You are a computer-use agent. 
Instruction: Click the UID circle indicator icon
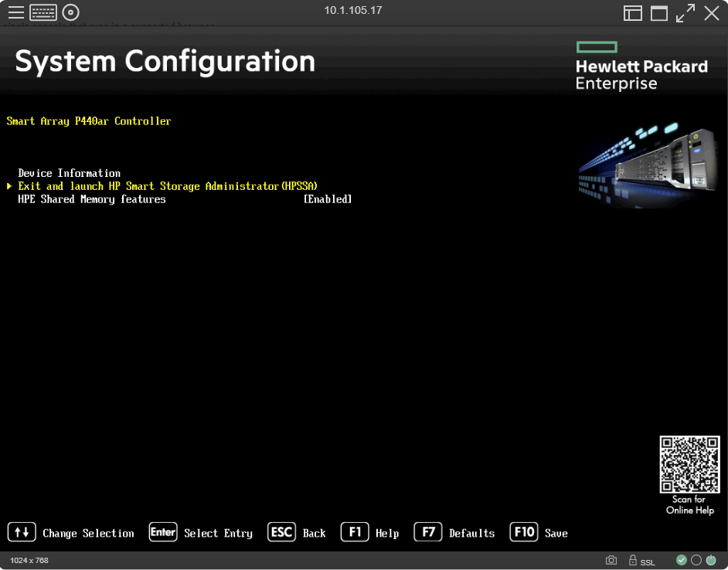pos(696,560)
